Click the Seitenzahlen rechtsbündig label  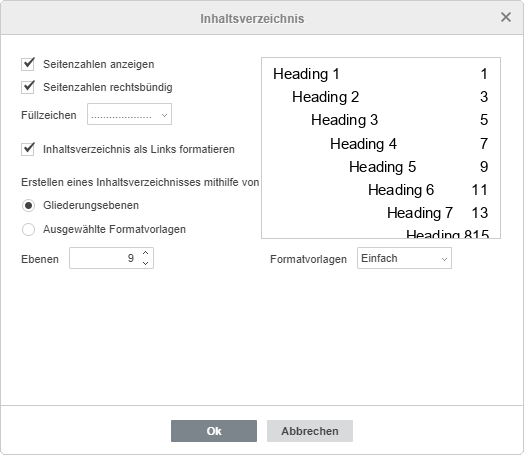click(108, 87)
